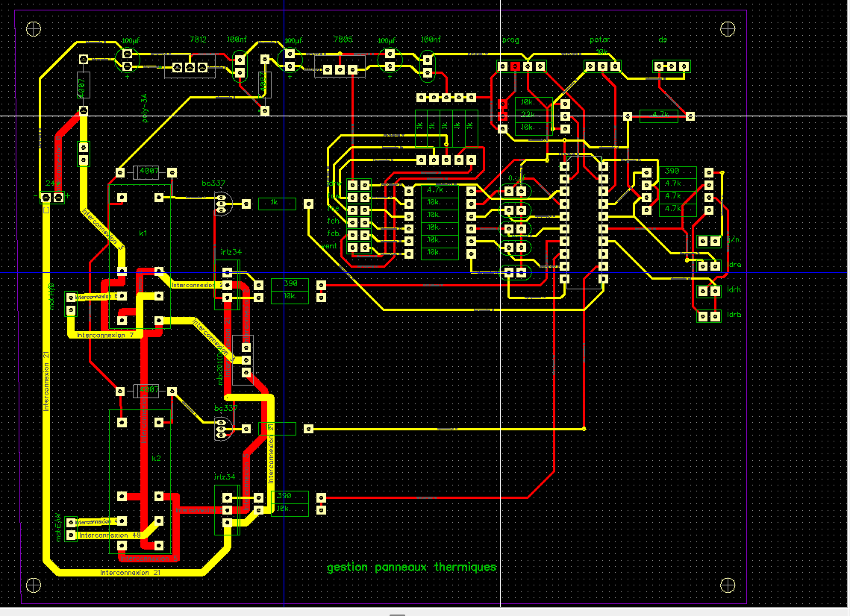Image resolution: width=850 pixels, height=616 pixels.
Task: Select the upper bc337 transistor label
Action: click(x=213, y=183)
